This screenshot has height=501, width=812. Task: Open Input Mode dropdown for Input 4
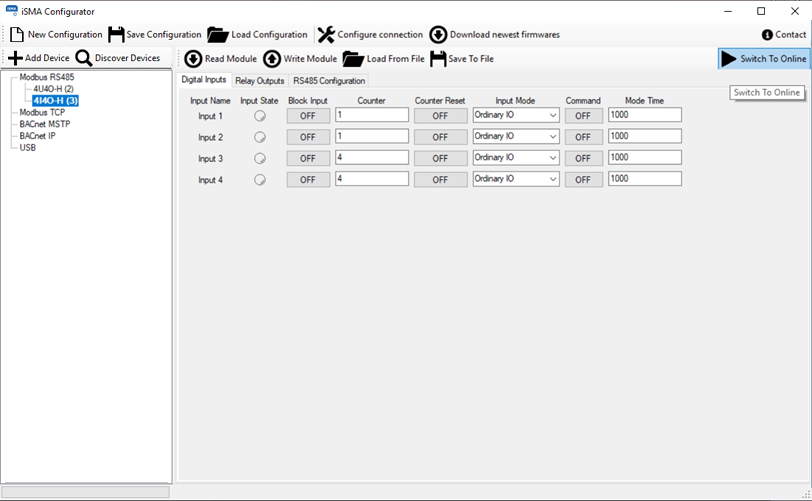pyautogui.click(x=516, y=179)
